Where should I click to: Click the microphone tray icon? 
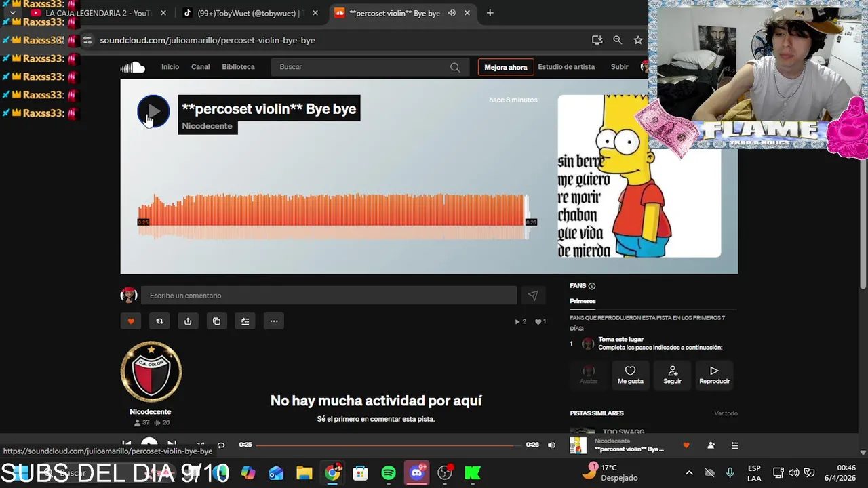coord(730,472)
